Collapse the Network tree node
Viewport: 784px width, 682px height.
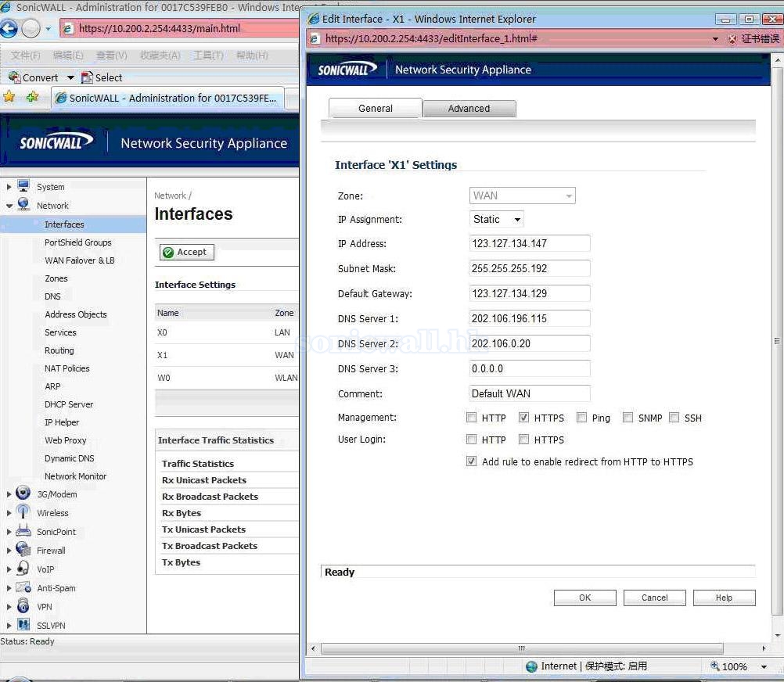pos(9,206)
